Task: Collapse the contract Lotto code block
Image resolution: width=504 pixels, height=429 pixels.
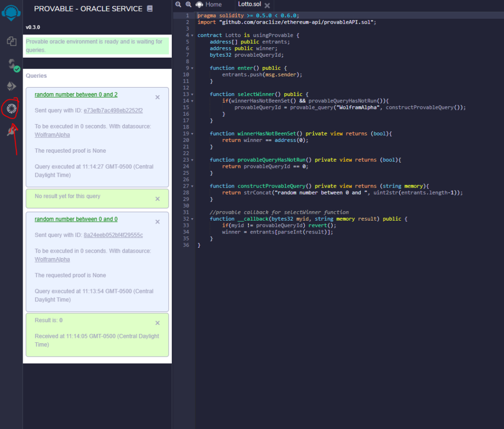Action: point(192,35)
